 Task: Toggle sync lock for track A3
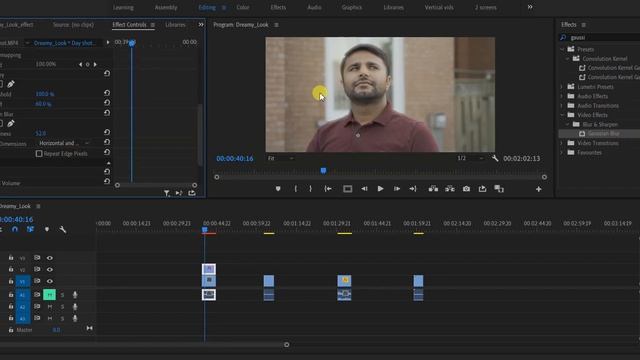(x=37, y=318)
